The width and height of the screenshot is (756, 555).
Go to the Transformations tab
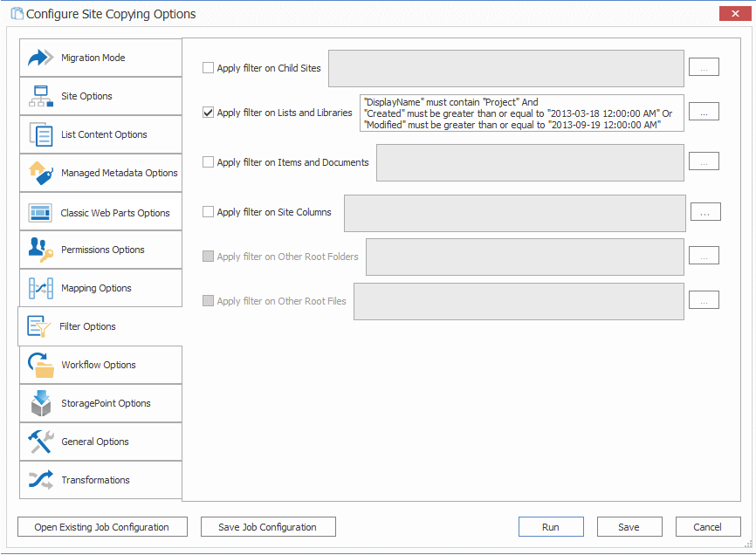95,481
